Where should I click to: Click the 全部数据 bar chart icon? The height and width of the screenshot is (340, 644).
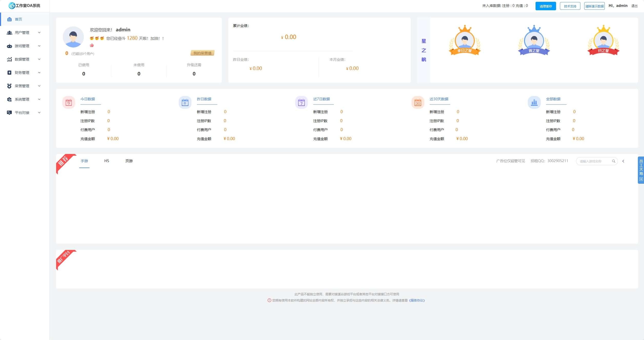[534, 103]
